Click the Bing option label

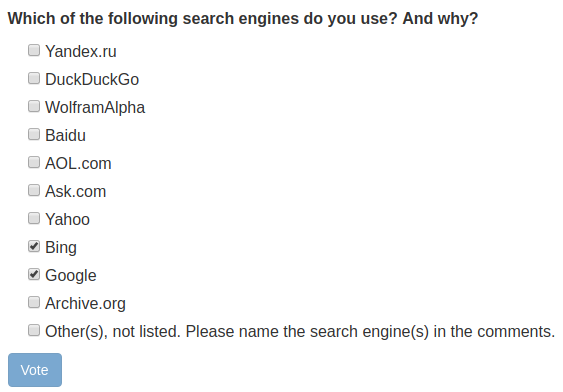tap(61, 248)
